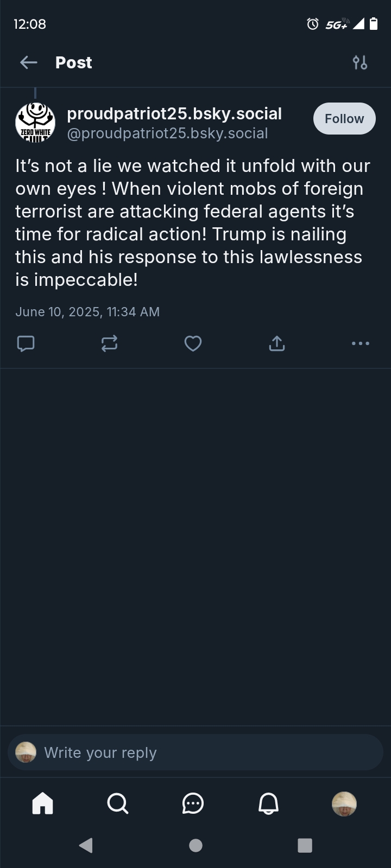
Task: Open proudpatriot25.bsky.social display name
Action: coord(174,114)
